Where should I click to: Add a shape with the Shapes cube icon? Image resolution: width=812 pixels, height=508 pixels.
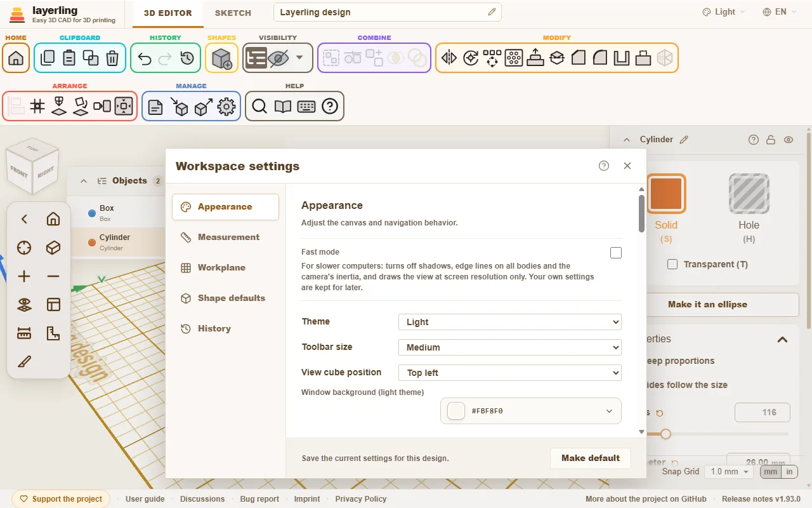coord(222,58)
